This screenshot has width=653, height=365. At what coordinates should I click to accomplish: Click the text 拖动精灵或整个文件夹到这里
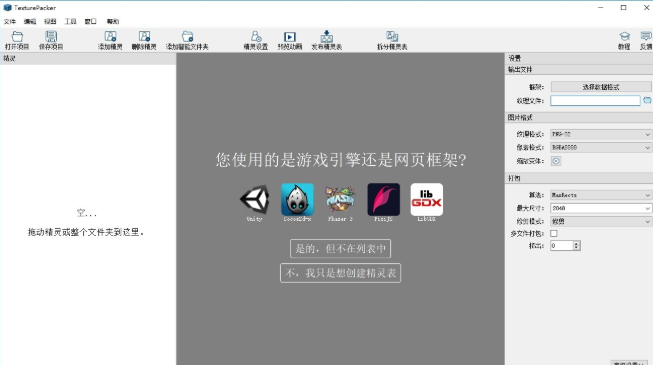[86, 232]
